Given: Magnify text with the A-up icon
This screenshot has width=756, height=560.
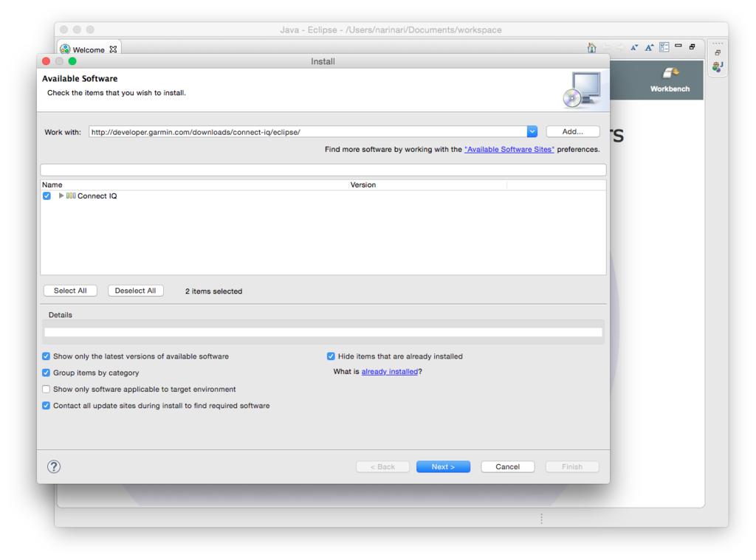Looking at the screenshot, I should (649, 47).
